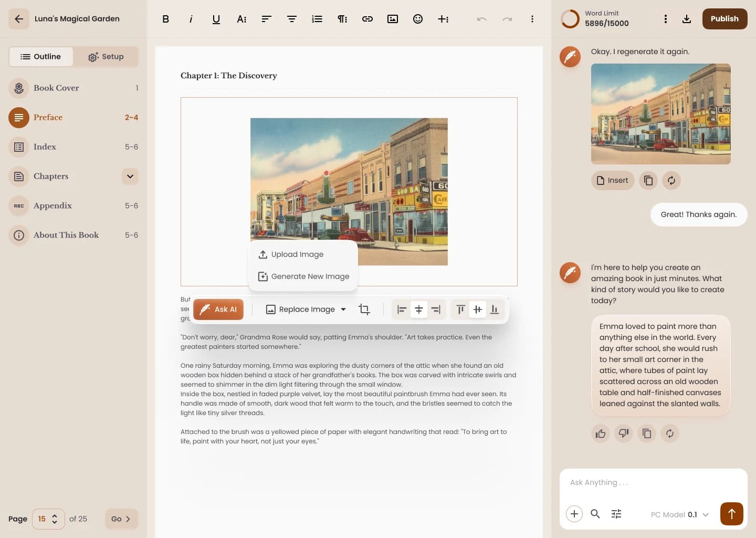
Task: Open generated image thumbnail in chat
Action: point(661,114)
